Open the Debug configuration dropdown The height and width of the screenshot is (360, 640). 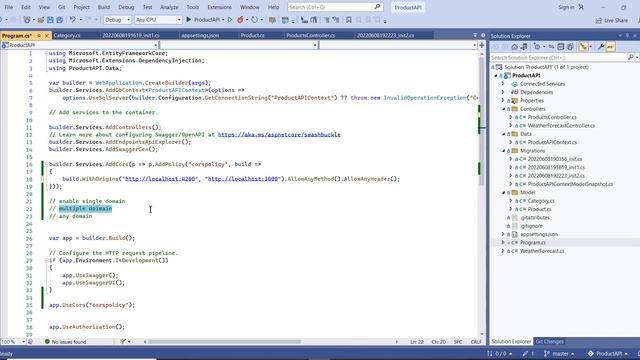tap(117, 20)
